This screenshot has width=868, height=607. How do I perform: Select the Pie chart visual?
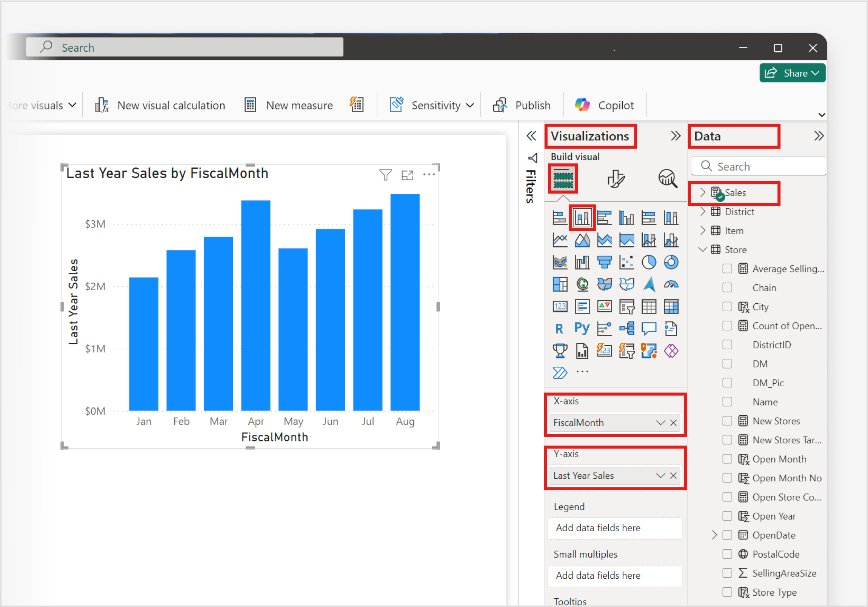click(649, 262)
